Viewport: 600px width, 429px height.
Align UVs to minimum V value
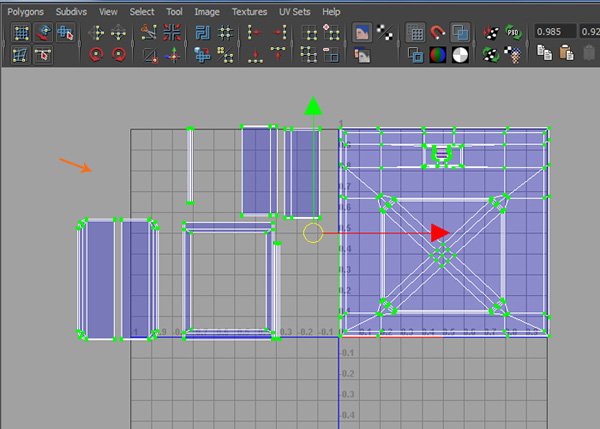pos(255,55)
